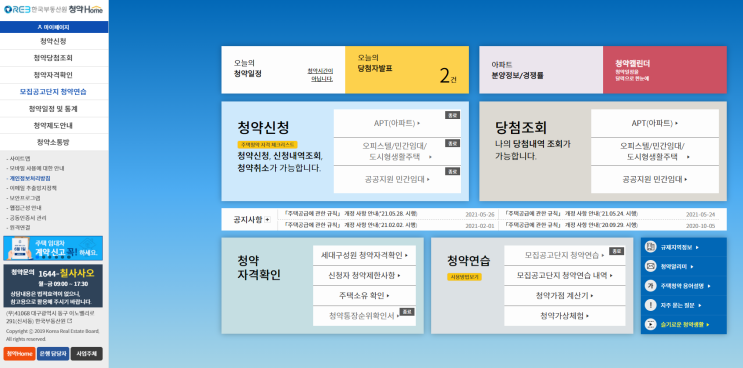Click 공공지원 민간임대 under 당첨조회
The height and width of the screenshot is (368, 743).
[x=655, y=180]
